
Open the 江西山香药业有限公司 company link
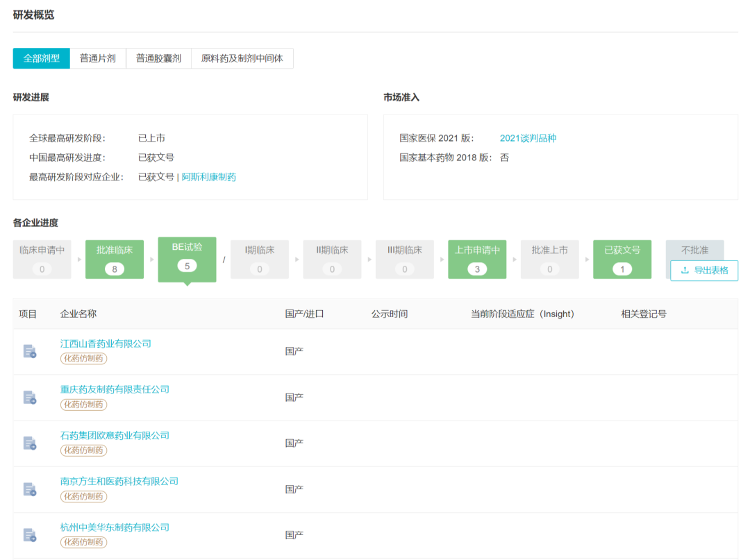106,343
